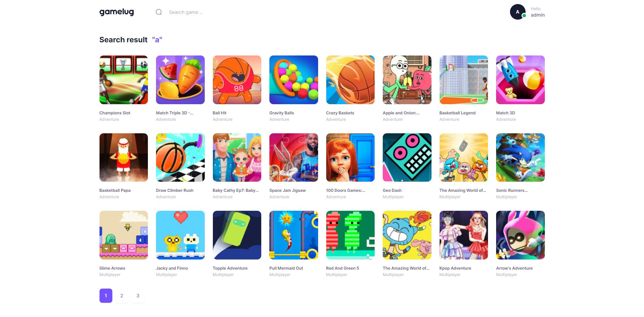Open the Basketball Legend title link
644x317 pixels.
457,113
